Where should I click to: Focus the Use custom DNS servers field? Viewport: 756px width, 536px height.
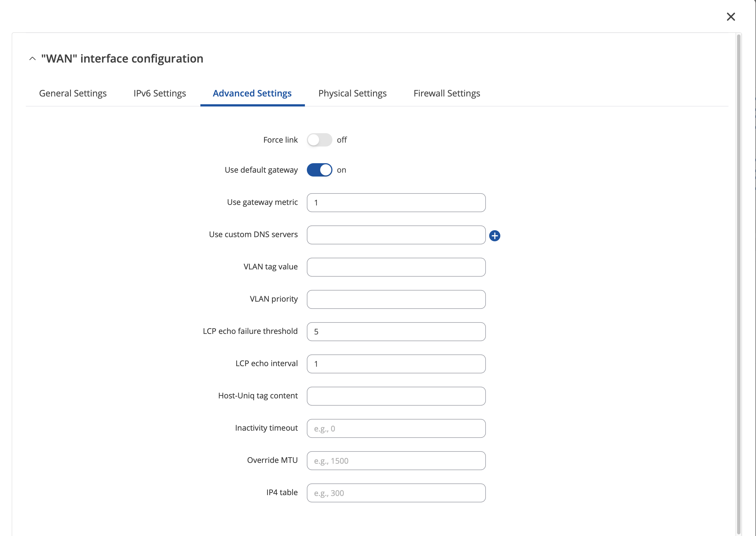click(x=396, y=235)
